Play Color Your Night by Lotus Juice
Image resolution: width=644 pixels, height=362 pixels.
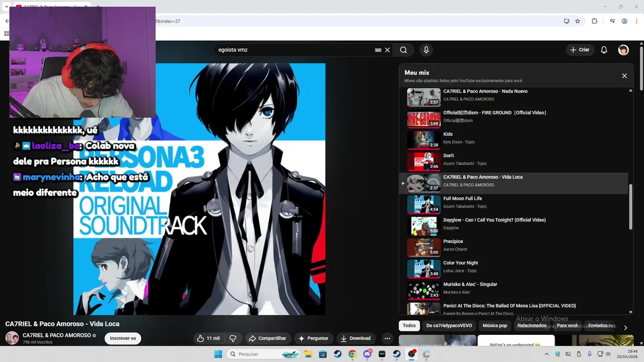[514, 269]
